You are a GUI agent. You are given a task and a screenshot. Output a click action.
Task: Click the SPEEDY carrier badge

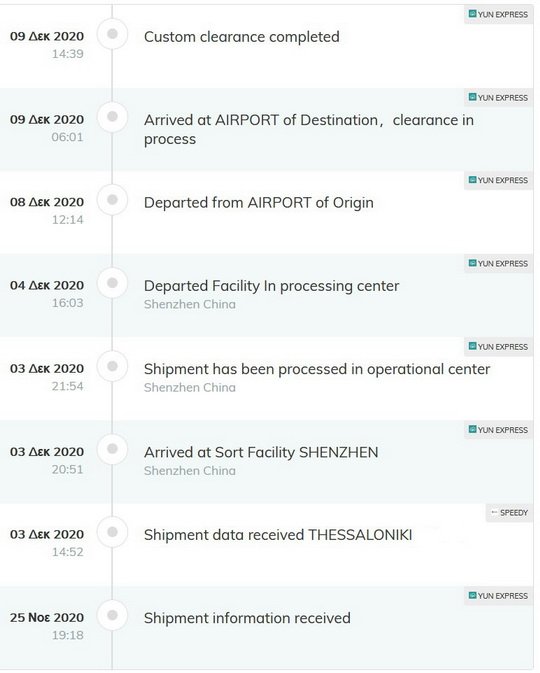509,513
